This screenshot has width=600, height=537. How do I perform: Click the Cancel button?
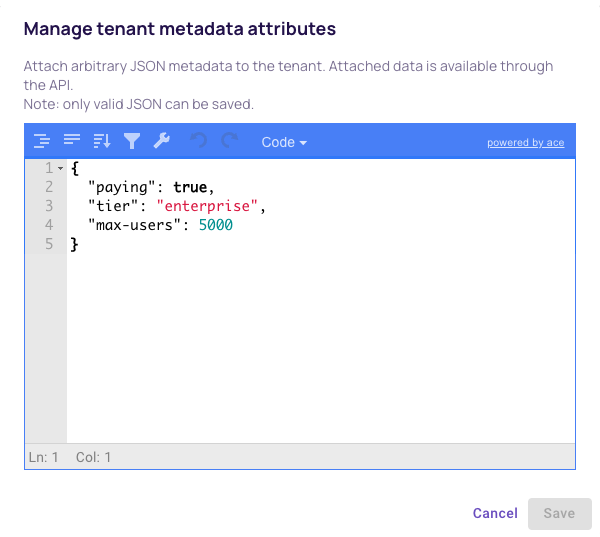[495, 513]
